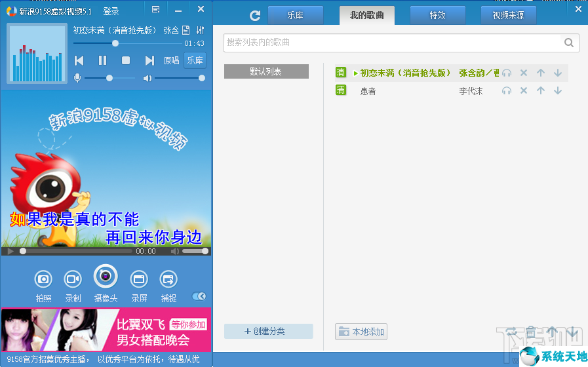Switch to the 特效 tab
This screenshot has height=367, width=588.
pyautogui.click(x=438, y=15)
